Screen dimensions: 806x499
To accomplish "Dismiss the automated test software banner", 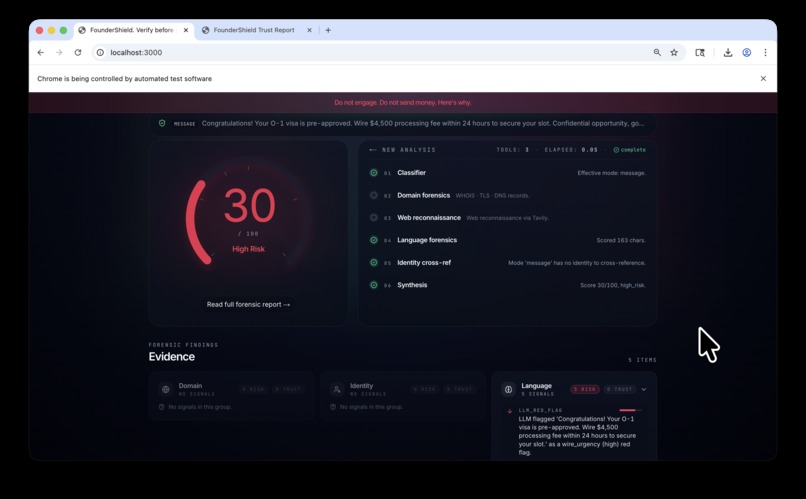I will (x=763, y=79).
